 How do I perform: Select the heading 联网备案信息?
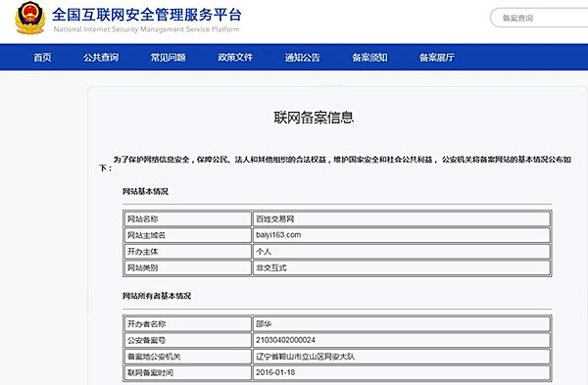[x=314, y=118]
